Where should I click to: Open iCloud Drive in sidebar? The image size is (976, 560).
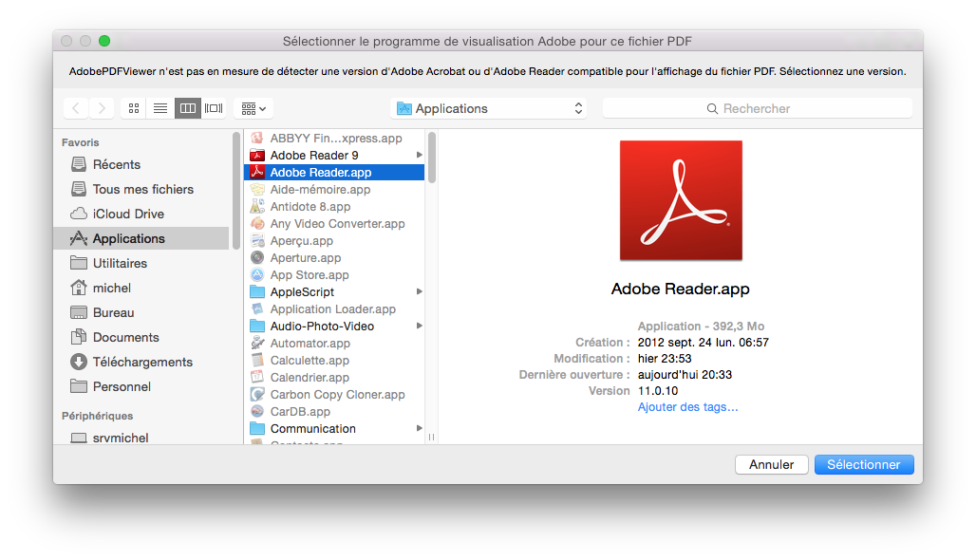click(x=141, y=215)
